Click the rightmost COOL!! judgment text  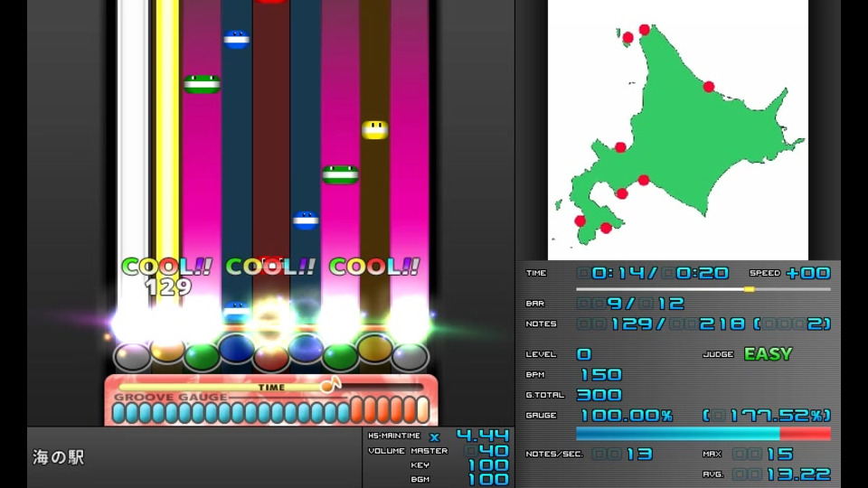[x=374, y=267]
